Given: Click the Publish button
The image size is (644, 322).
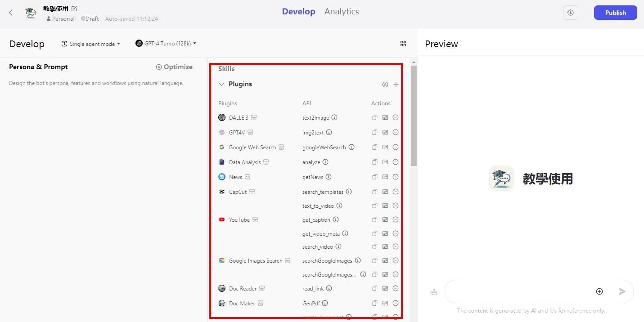Looking at the screenshot, I should point(615,13).
